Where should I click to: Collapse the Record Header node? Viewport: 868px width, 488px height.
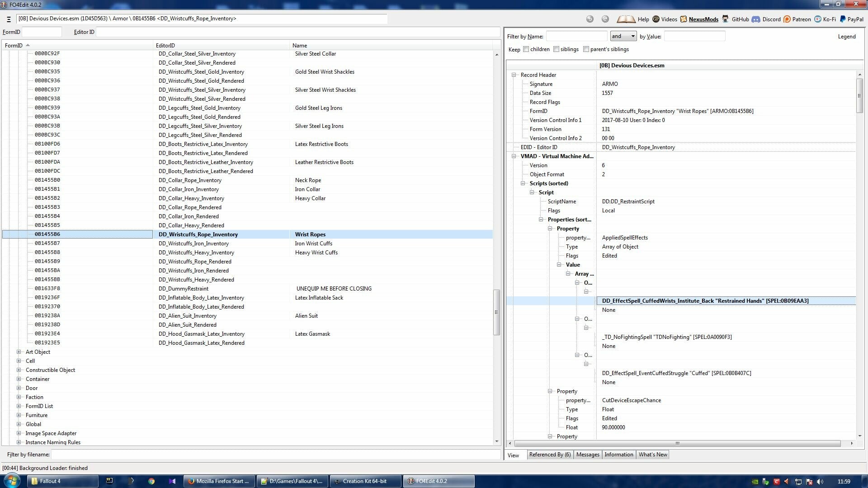514,75
